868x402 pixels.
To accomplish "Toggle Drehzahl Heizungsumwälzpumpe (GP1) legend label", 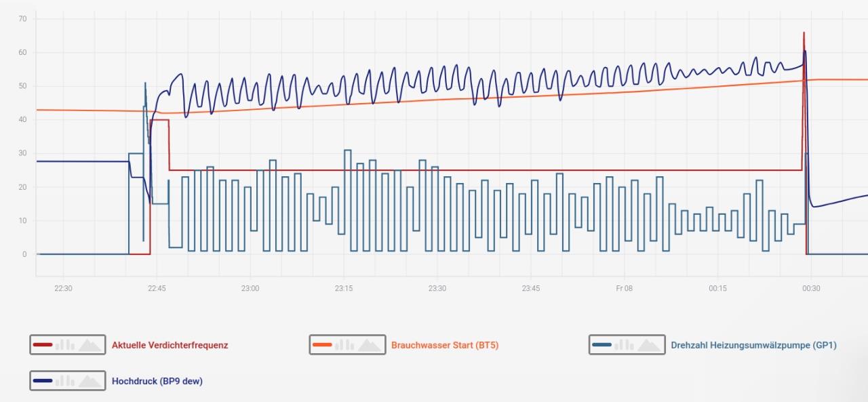I will 753,345.
